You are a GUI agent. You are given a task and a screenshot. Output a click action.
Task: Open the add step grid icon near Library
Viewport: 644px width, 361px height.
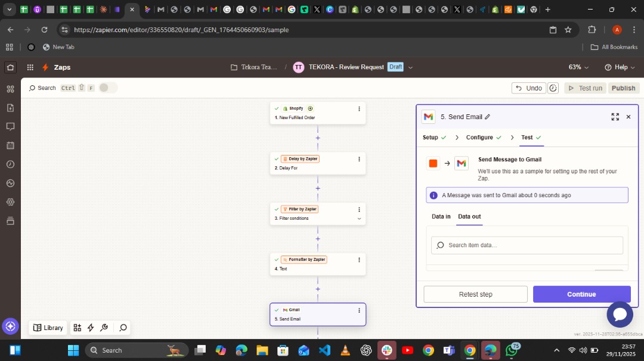77,328
